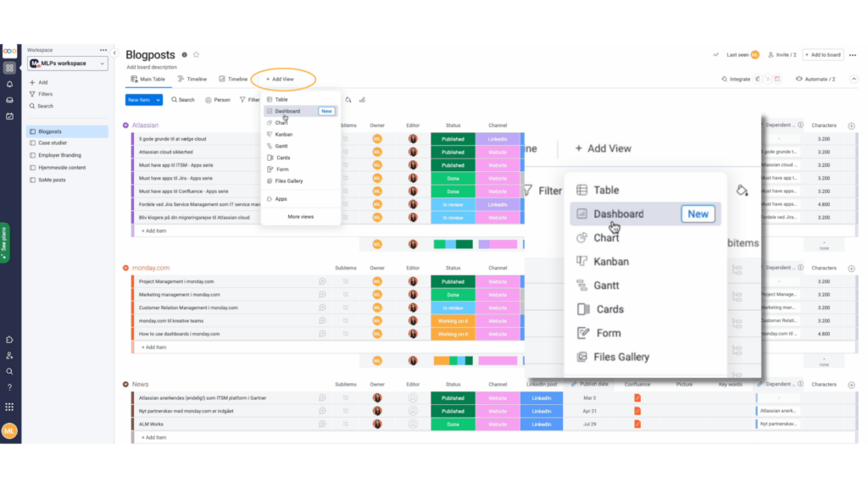Open the Blogposts board in sidebar
This screenshot has height=488, width=868.
68,131
